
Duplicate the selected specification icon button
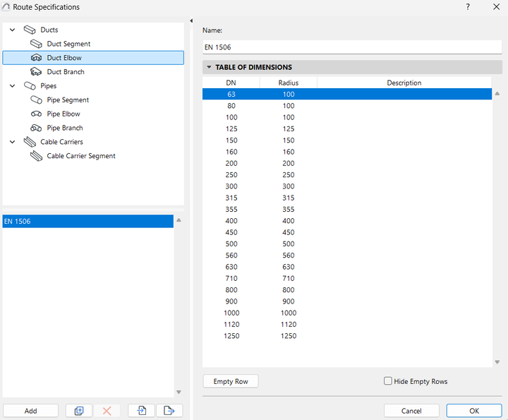[79, 411]
